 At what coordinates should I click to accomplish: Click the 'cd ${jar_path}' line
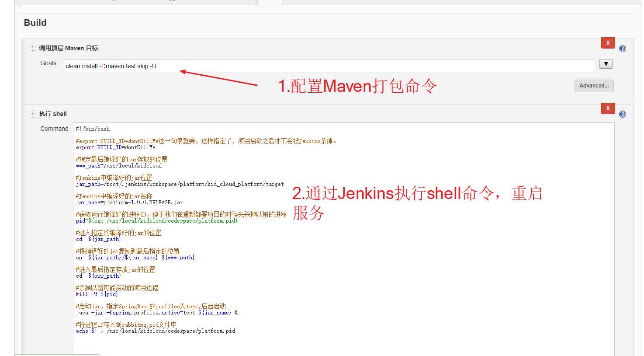[x=98, y=239]
